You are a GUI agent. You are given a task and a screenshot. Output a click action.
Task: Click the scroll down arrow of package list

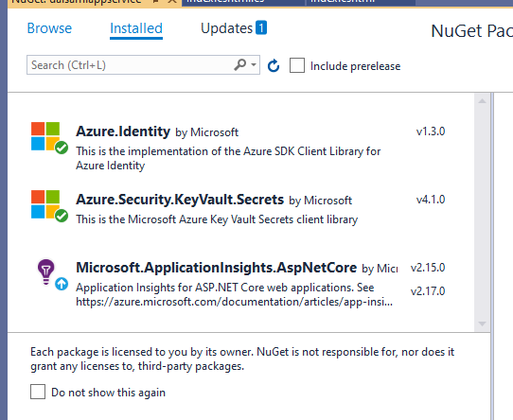coord(482,324)
